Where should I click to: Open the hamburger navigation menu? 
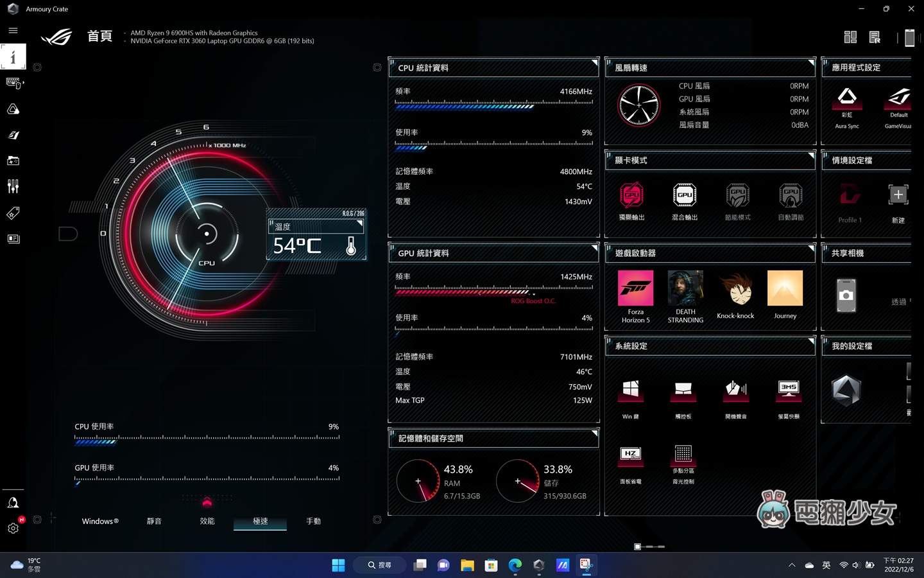(x=13, y=30)
